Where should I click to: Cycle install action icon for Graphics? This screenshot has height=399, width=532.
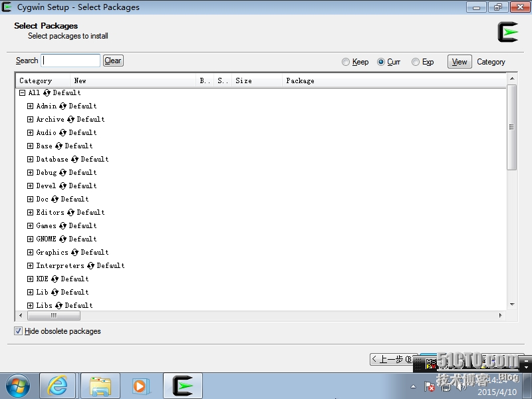(x=74, y=253)
